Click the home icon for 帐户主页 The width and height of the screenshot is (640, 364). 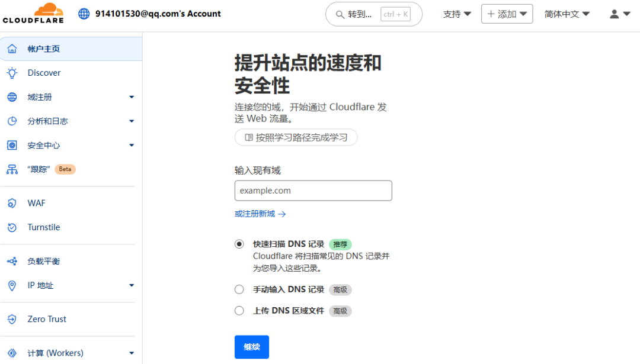pyautogui.click(x=12, y=49)
